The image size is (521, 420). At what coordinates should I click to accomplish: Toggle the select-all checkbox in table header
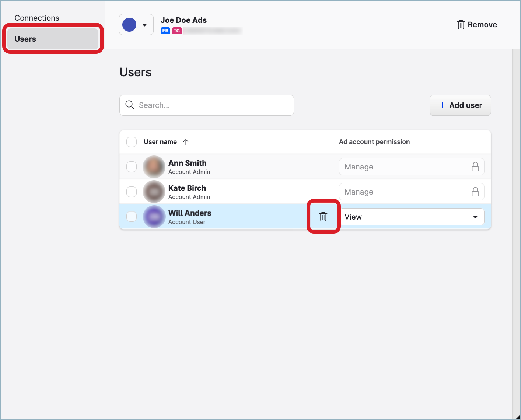[x=132, y=142]
